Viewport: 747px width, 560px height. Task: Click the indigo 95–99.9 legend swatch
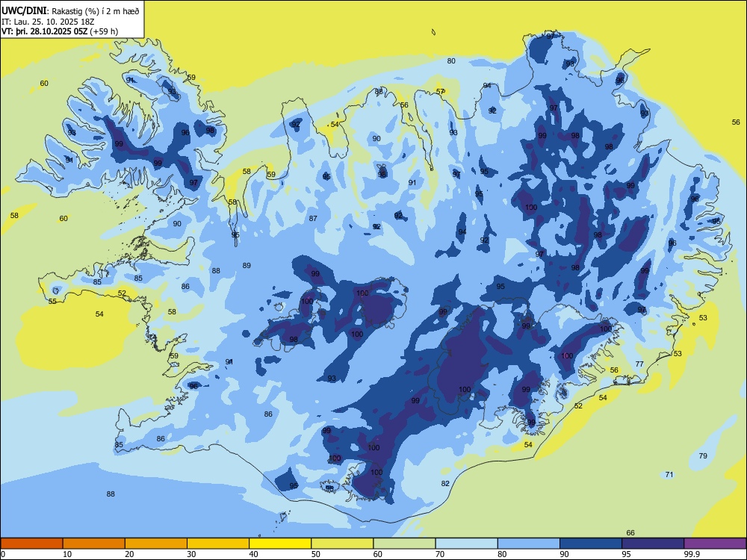653,544
